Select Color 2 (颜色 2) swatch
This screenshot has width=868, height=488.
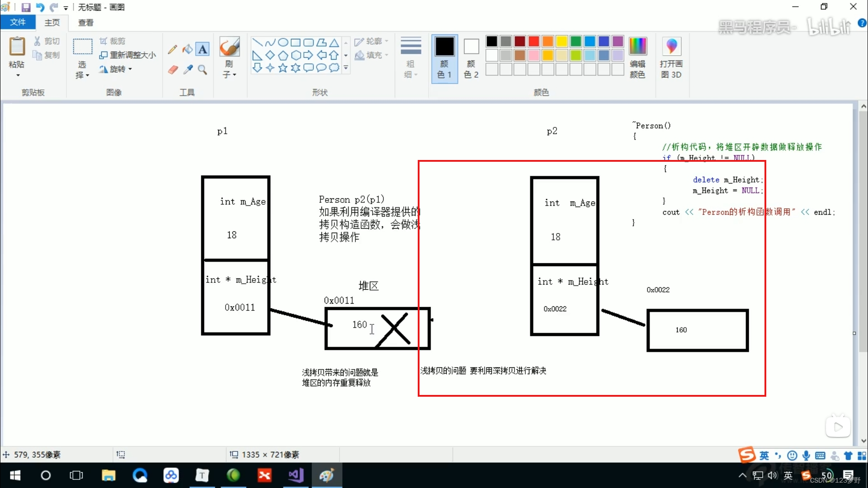471,58
